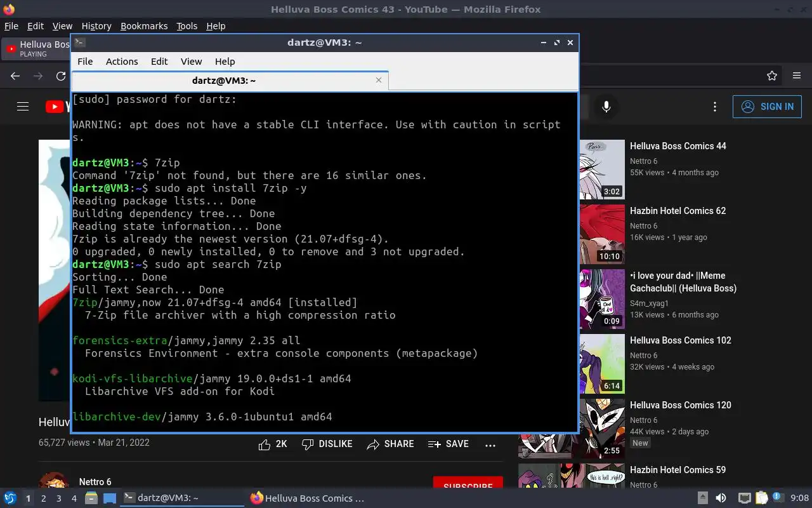Click terminal text 'kodi-vfs-libarchive'
The width and height of the screenshot is (812, 508).
pos(132,378)
